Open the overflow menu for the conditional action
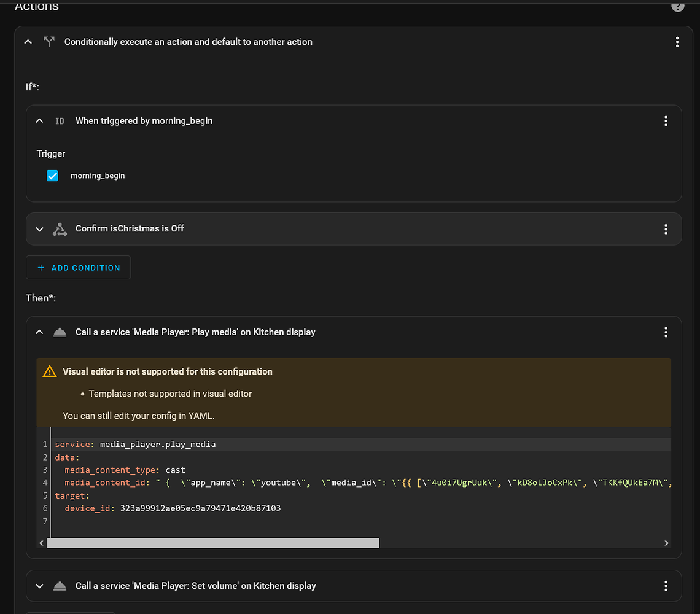Image resolution: width=700 pixels, height=614 pixels. point(677,42)
